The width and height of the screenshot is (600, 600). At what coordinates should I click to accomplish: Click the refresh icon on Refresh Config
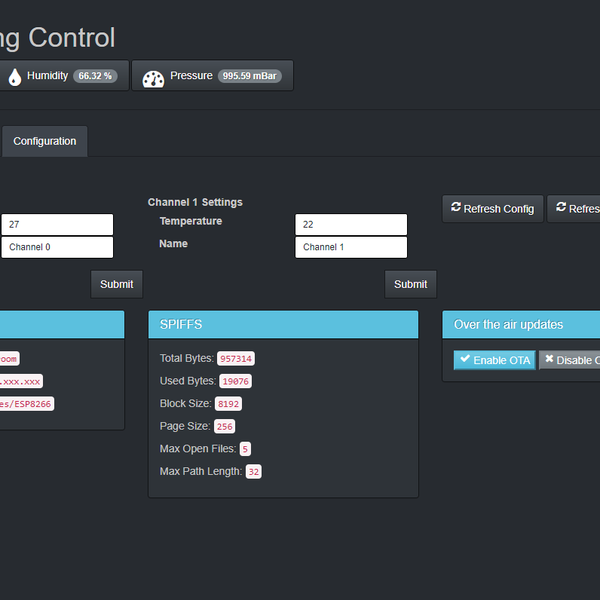(456, 208)
